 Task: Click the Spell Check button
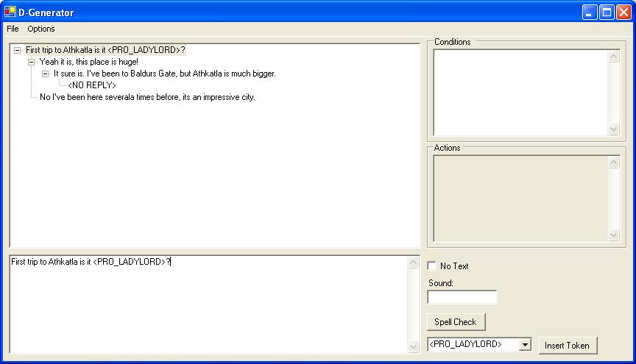(x=456, y=322)
